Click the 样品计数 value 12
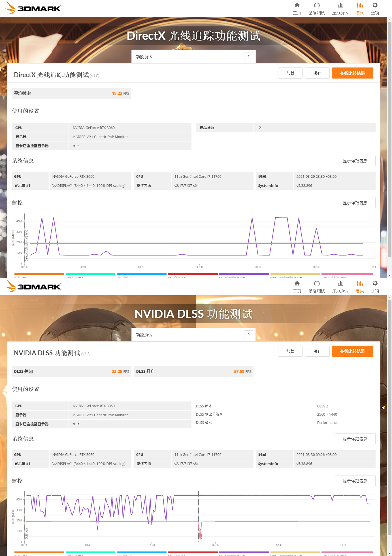Image resolution: width=392 pixels, height=556 pixels. point(259,128)
